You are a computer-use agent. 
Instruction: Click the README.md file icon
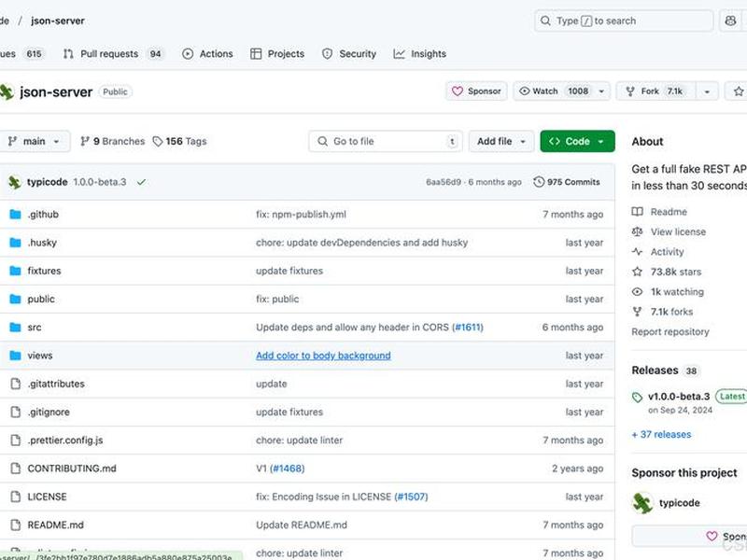(16, 525)
